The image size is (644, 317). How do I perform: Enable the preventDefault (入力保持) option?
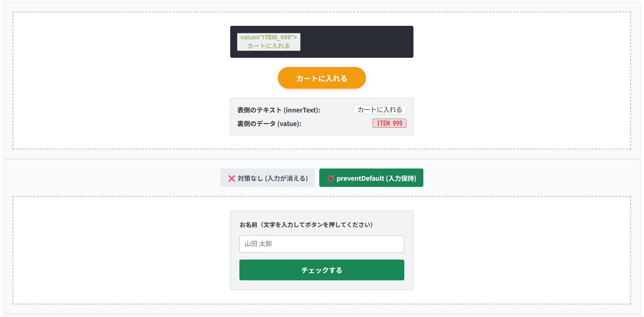[371, 178]
